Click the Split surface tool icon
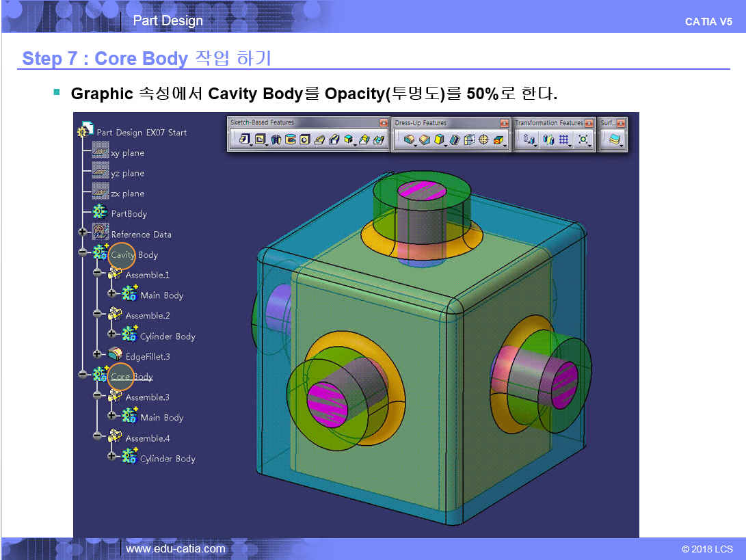746x560 pixels. coord(615,139)
